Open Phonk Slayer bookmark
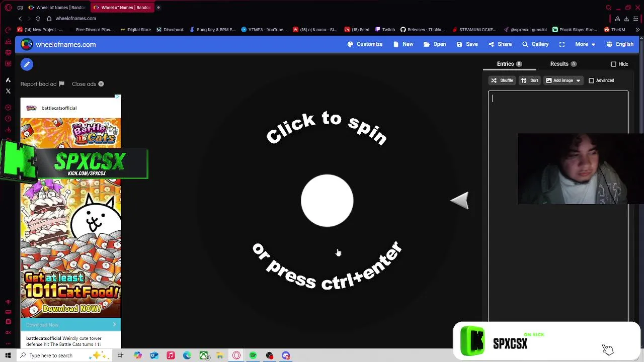The height and width of the screenshot is (362, 644). (x=575, y=30)
